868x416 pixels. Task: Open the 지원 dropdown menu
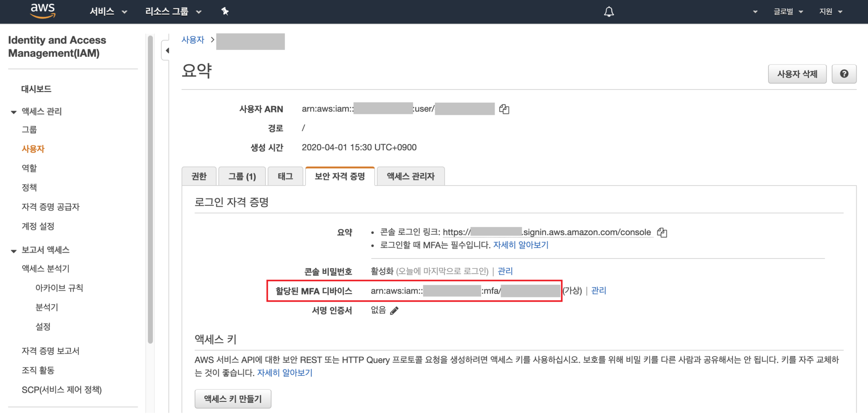pyautogui.click(x=830, y=11)
